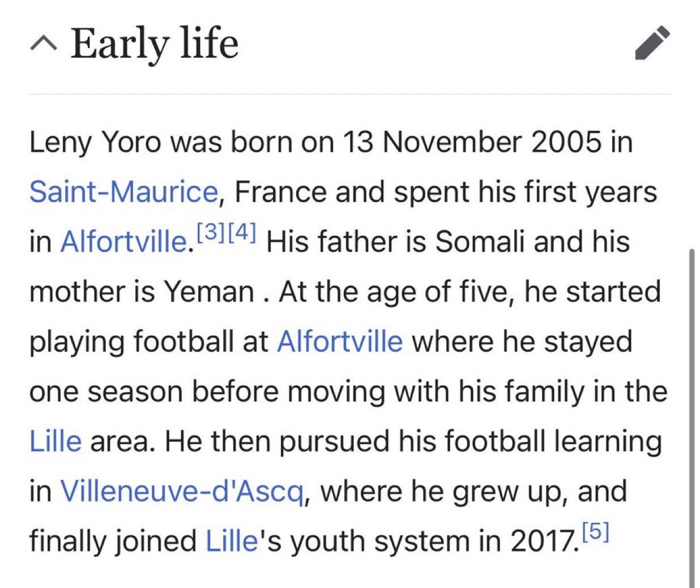Image resolution: width=700 pixels, height=588 pixels.
Task: Follow the Lille link before 'area'
Action: tap(55, 441)
